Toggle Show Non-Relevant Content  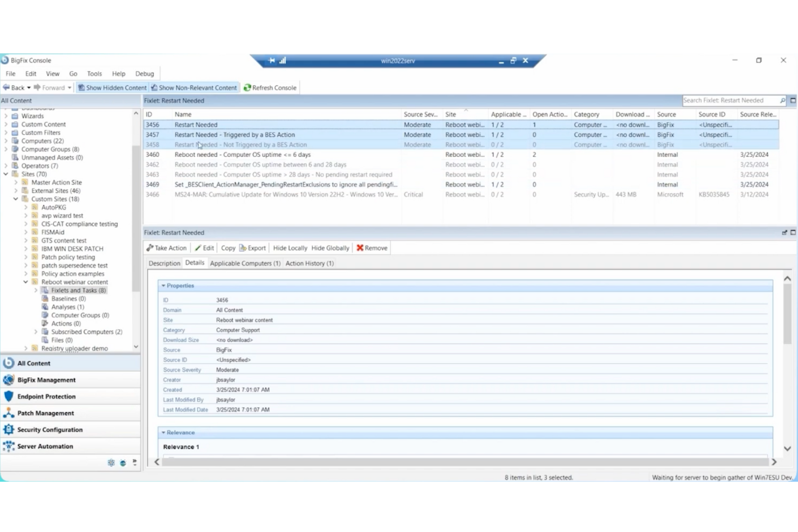coord(194,87)
